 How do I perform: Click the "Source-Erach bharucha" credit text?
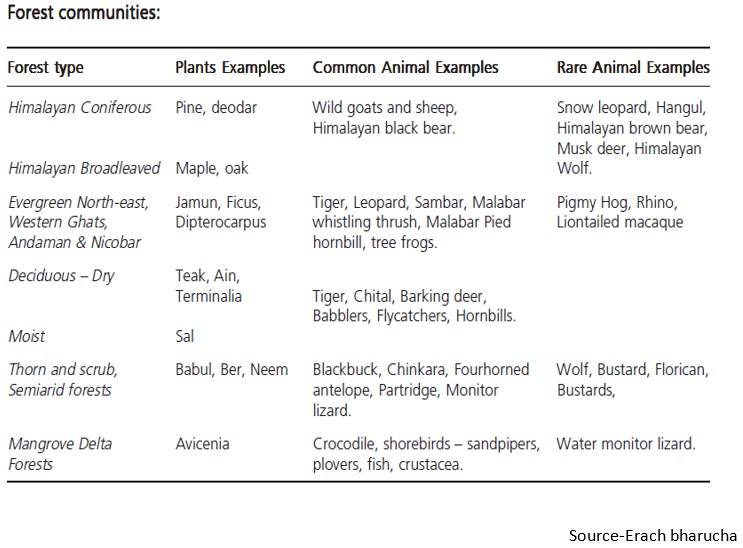click(x=651, y=535)
